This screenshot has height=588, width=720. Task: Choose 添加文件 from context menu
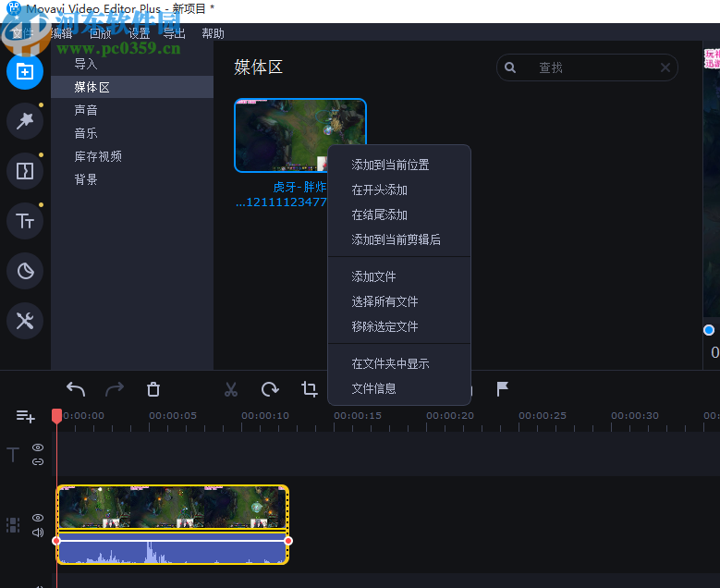[x=399, y=276]
